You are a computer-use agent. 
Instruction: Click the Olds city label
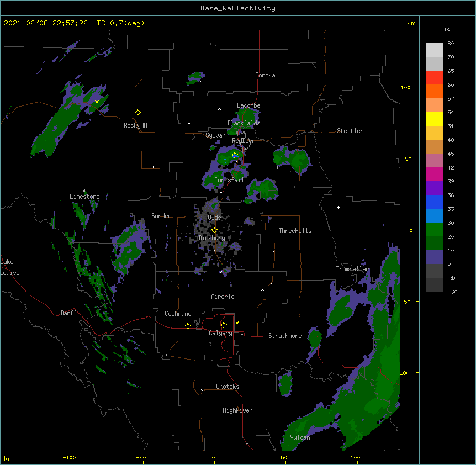point(214,218)
